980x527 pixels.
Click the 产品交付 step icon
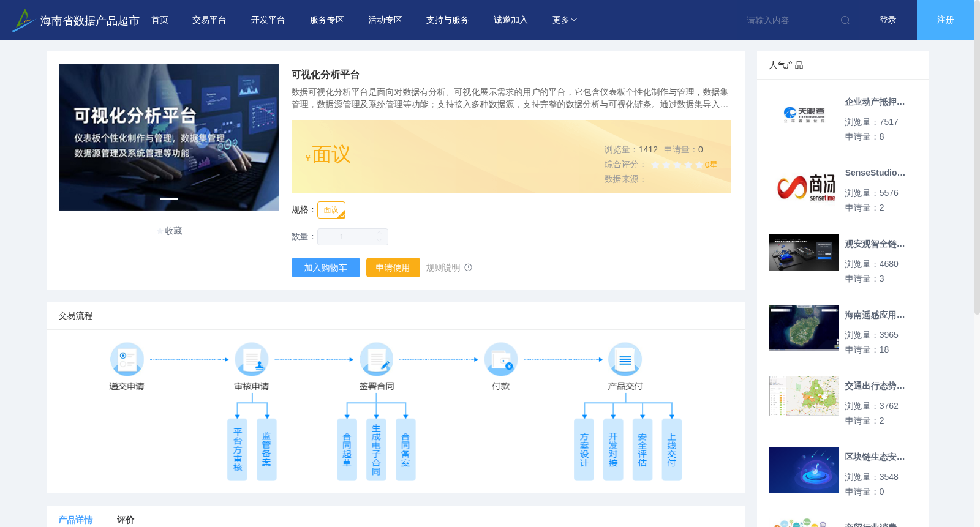tap(625, 359)
